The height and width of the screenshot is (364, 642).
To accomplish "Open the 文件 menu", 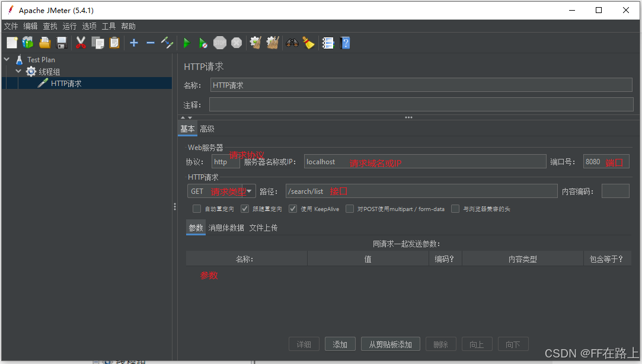I will click(x=11, y=26).
